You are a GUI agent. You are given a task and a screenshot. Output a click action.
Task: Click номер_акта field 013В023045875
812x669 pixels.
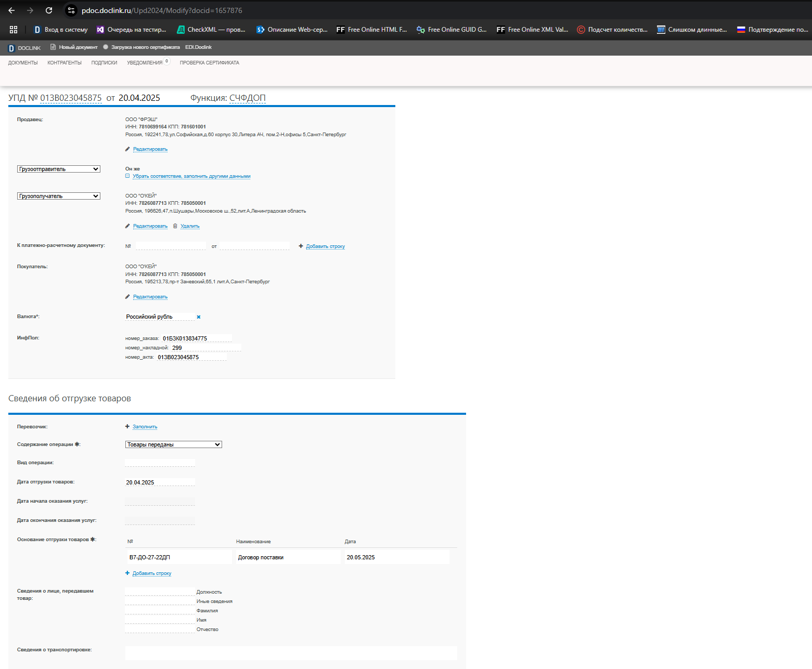pyautogui.click(x=191, y=357)
